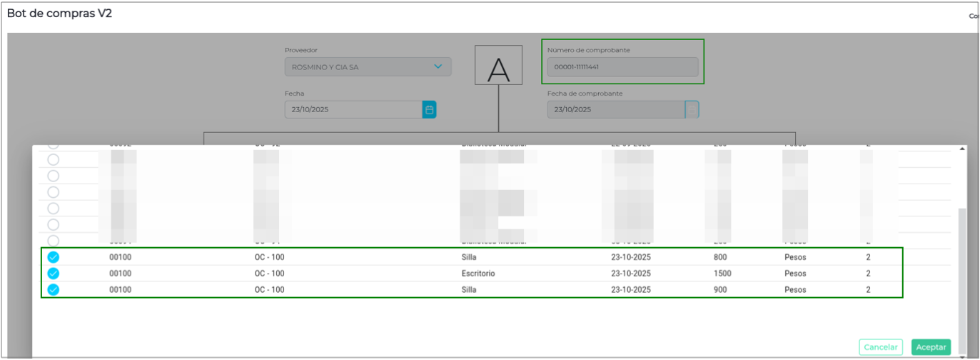Select the Escritorio product cell
980x360 pixels.
pyautogui.click(x=478, y=274)
